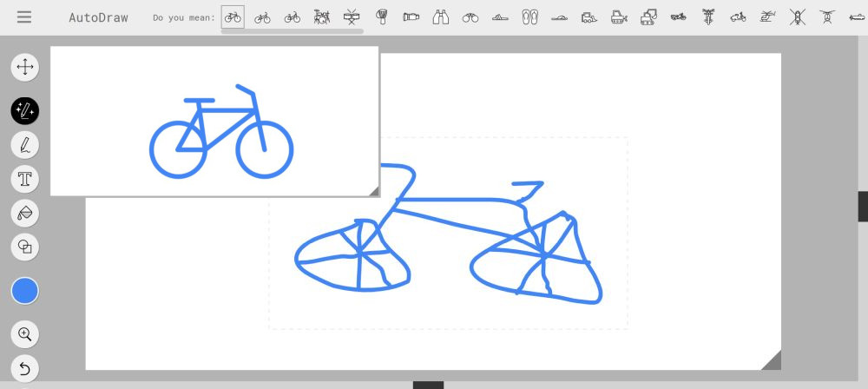Click the AutoDraw title text
The width and height of the screenshot is (868, 389).
[x=98, y=17]
